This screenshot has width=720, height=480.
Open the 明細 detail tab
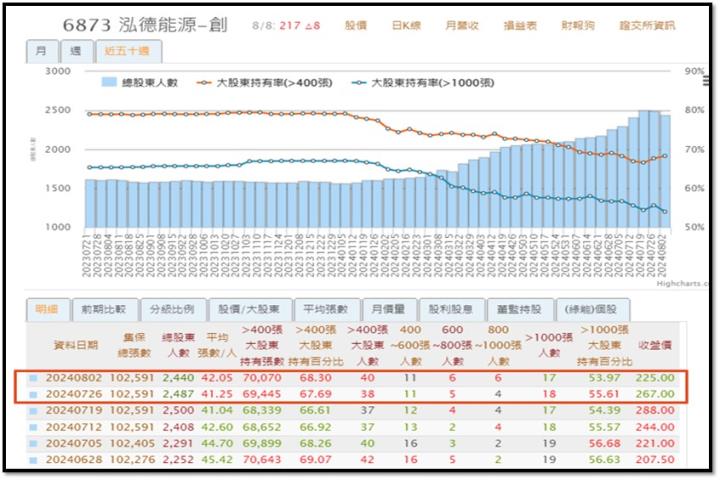pyautogui.click(x=48, y=310)
